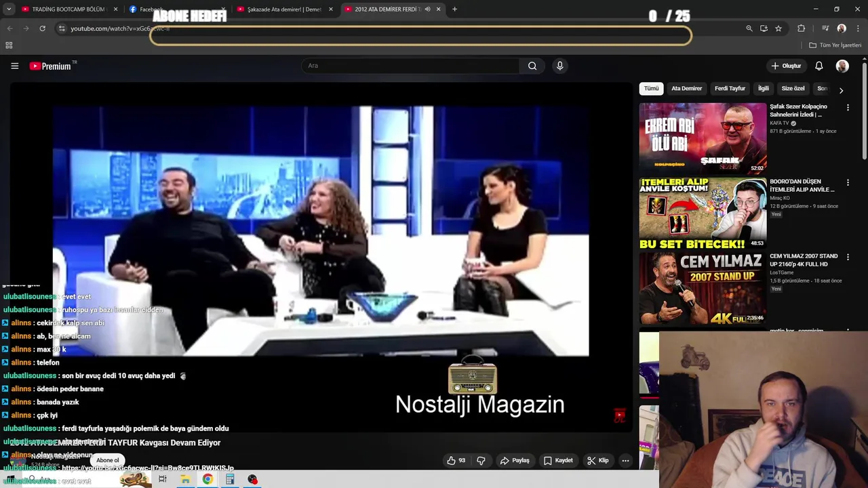Viewport: 868px width, 488px height.
Task: Dislike the video with thumbs down
Action: (481, 460)
